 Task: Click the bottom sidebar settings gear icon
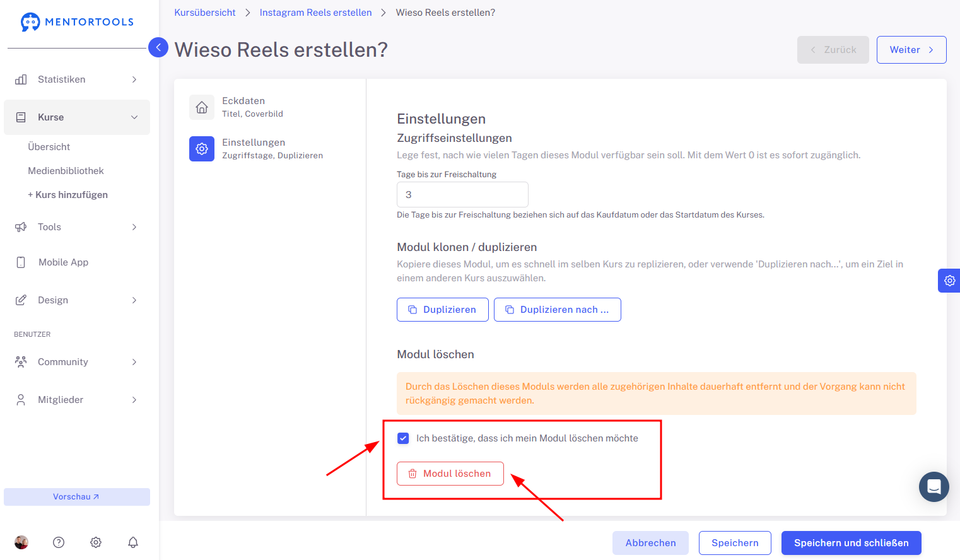96,542
